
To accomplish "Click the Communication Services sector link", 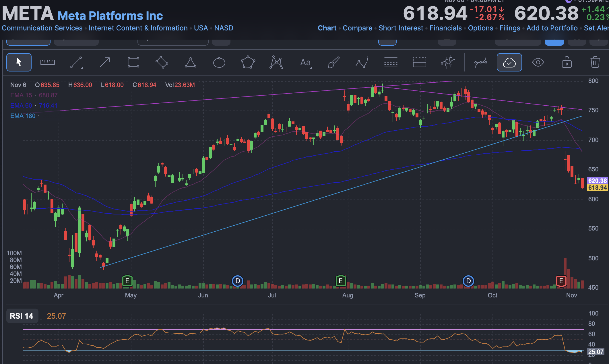I will point(42,28).
